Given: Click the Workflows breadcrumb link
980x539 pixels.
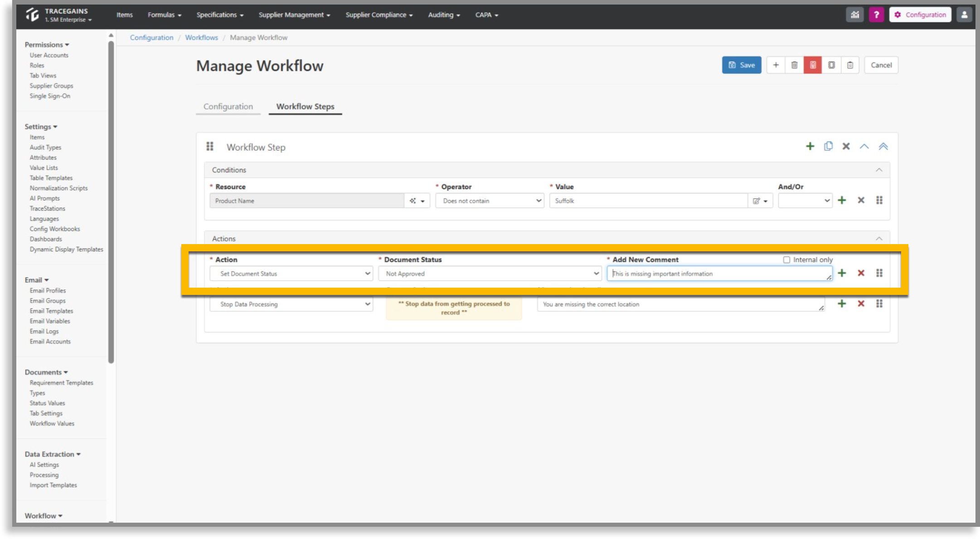Looking at the screenshot, I should coord(201,37).
